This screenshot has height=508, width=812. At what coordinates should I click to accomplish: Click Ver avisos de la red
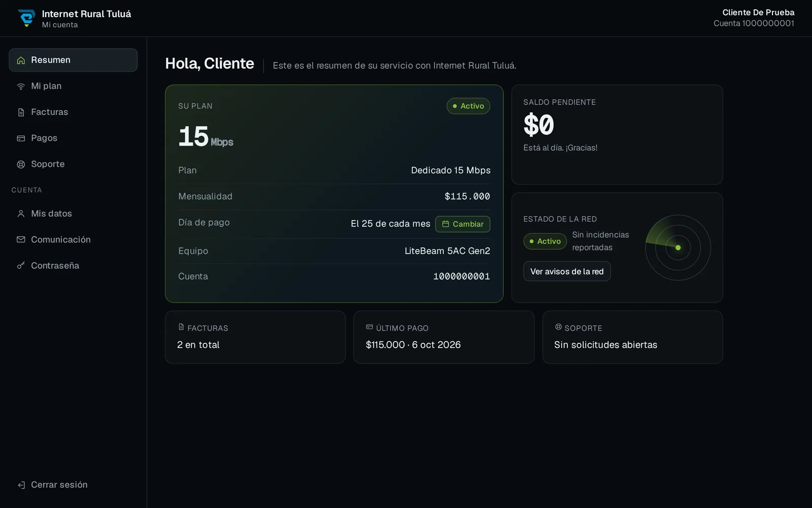(x=567, y=271)
